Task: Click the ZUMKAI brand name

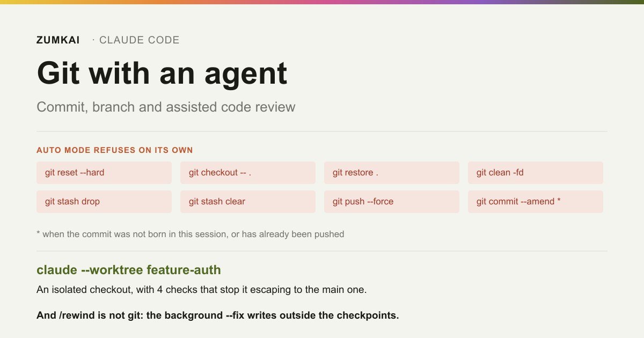Action: pyautogui.click(x=58, y=40)
